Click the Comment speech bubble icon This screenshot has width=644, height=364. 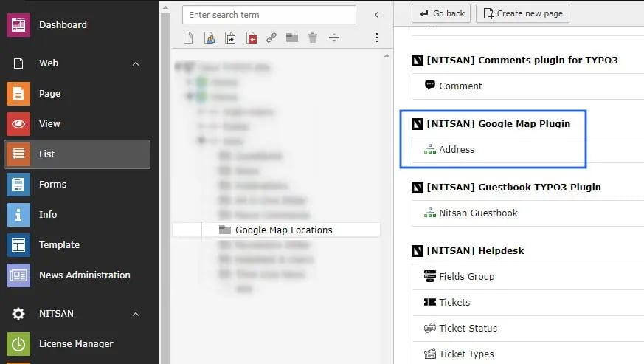429,85
